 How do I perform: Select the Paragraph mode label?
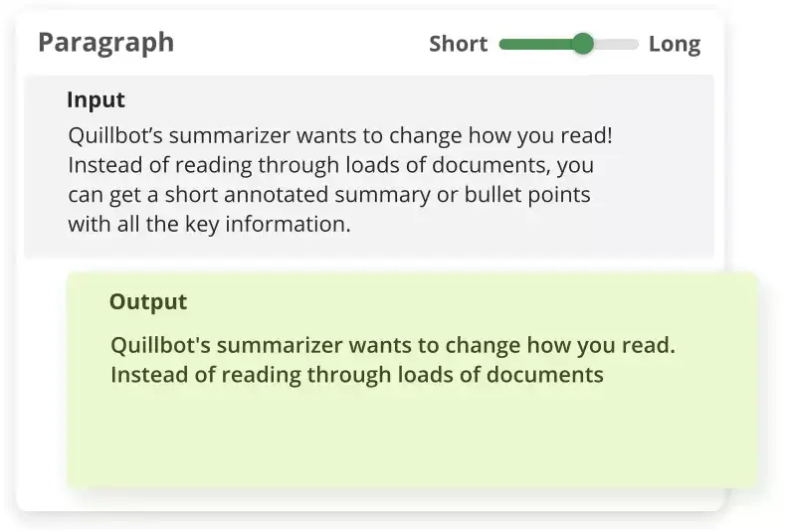105,43
